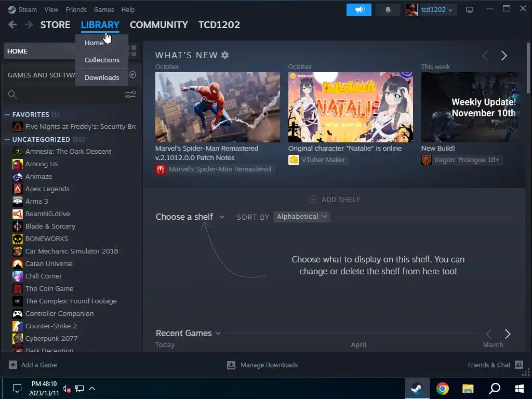Open the Weekly Update November 10th thumbnail
Viewport: 532px width, 399px height.
point(472,107)
